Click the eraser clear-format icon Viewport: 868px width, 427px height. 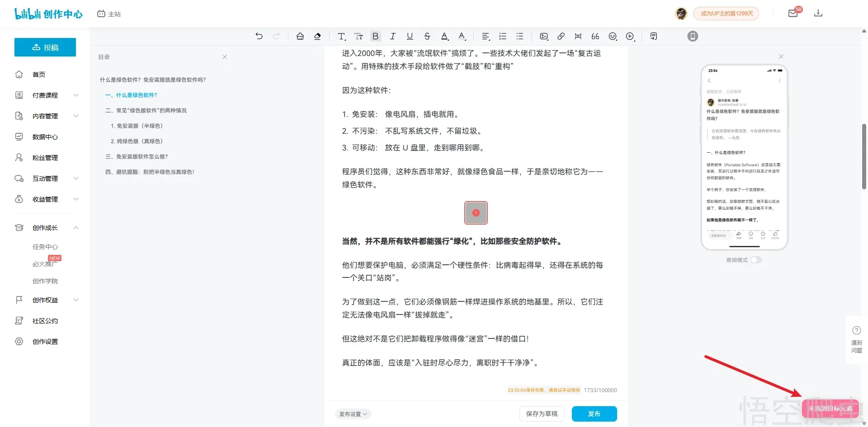pyautogui.click(x=317, y=36)
